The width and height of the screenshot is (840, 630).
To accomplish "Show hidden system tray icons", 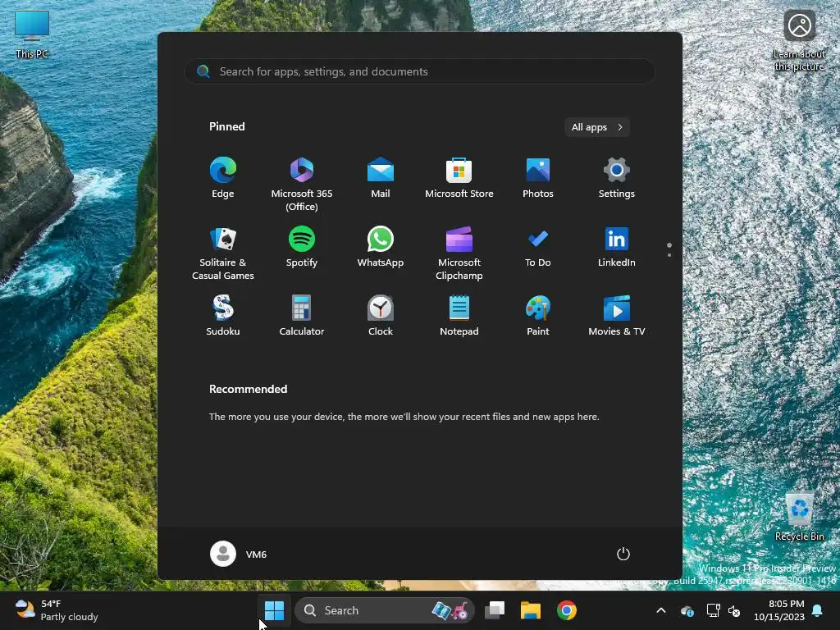I will coord(661,610).
